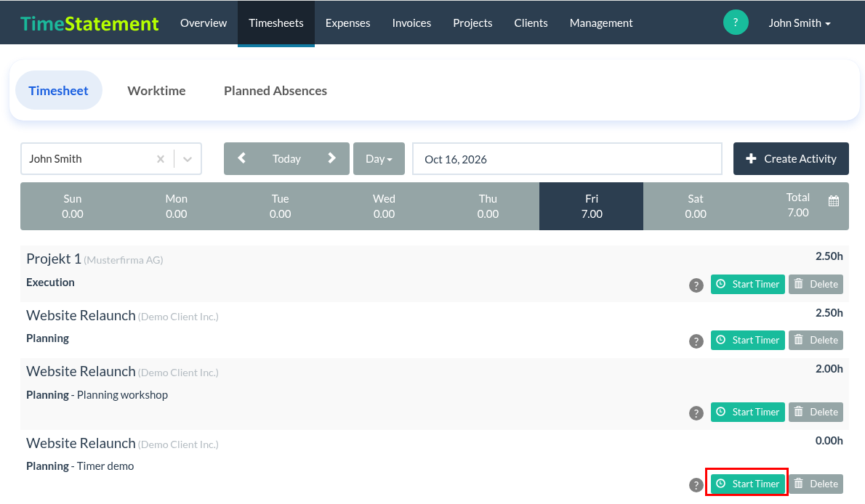Open the Overview menu

point(204,23)
